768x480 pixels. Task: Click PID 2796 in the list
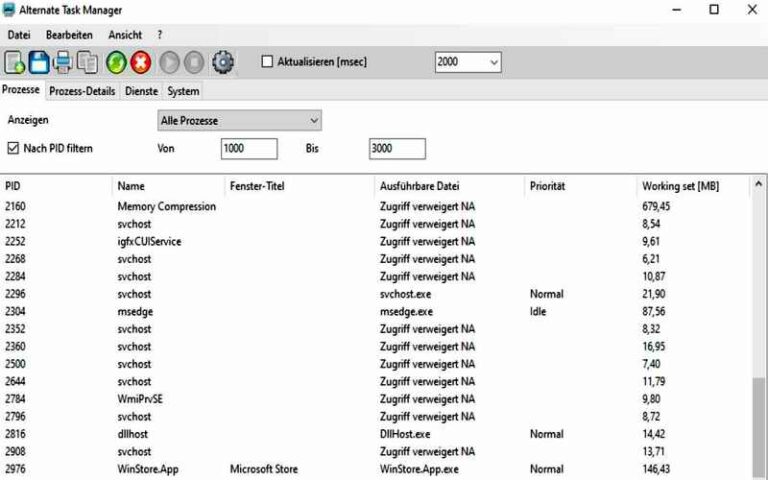point(15,416)
